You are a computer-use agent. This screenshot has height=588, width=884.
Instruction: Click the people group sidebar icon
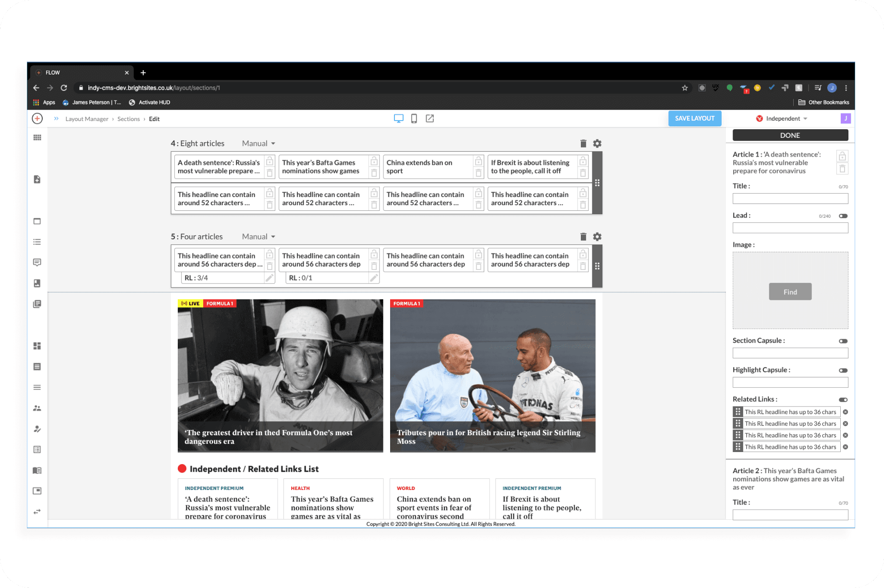point(37,408)
